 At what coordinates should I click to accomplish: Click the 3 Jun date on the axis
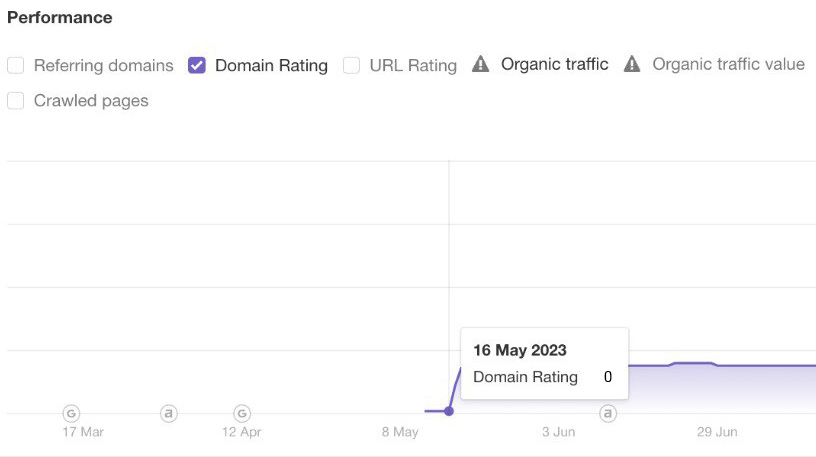click(559, 432)
